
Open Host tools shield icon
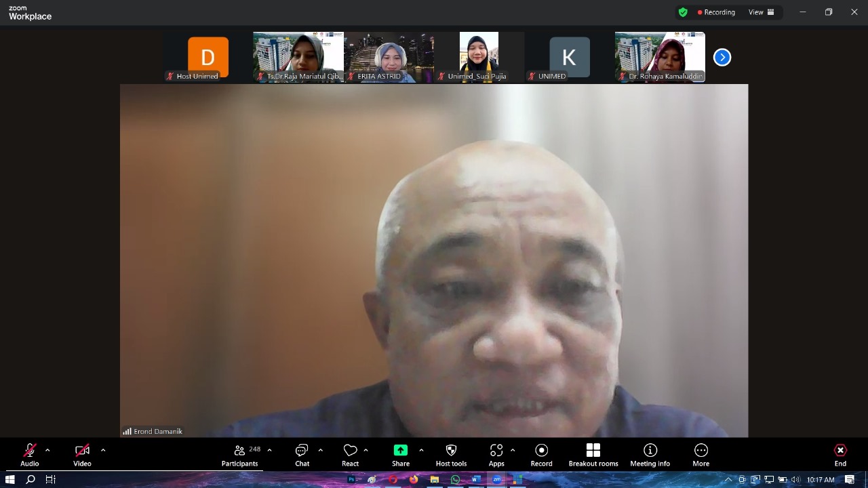pyautogui.click(x=451, y=451)
